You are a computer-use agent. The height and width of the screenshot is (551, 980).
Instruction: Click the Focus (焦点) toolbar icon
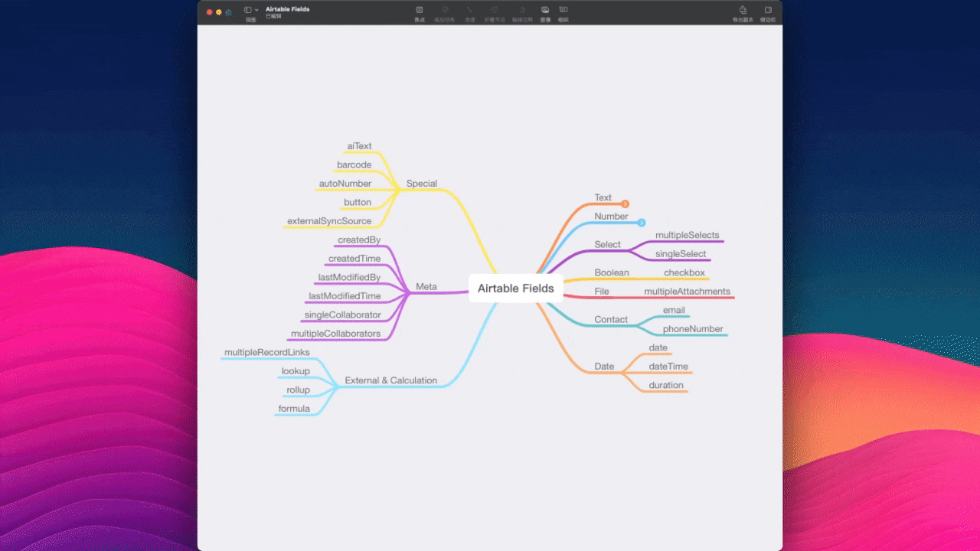pos(420,10)
